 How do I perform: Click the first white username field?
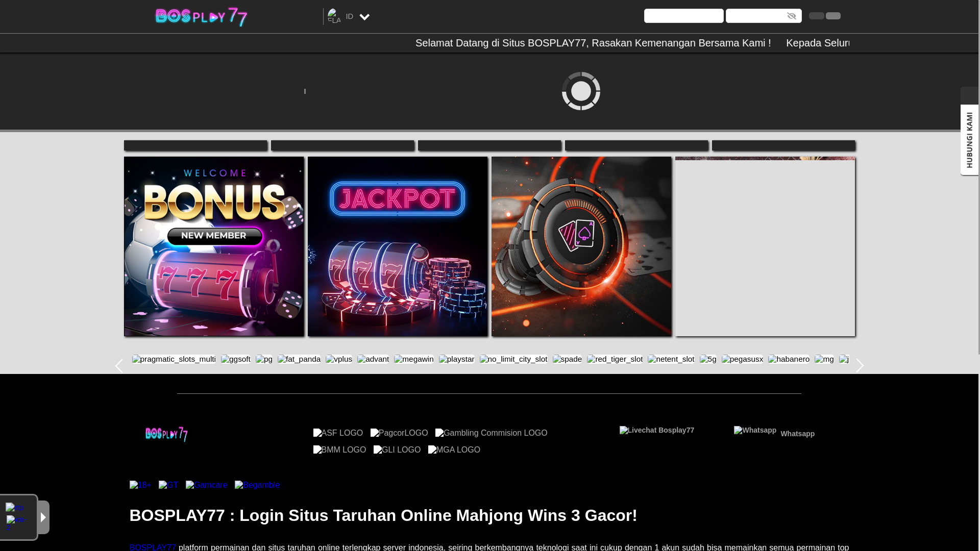pyautogui.click(x=683, y=16)
